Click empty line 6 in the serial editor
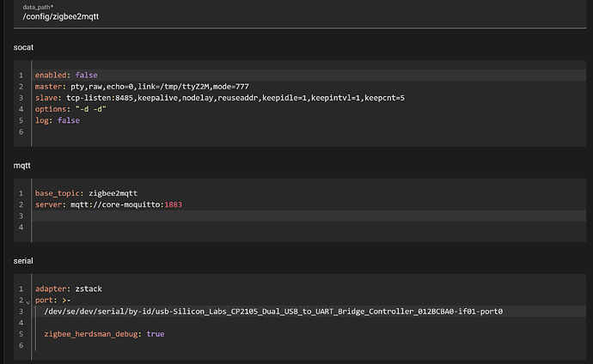This screenshot has height=364, width=593. (258, 344)
